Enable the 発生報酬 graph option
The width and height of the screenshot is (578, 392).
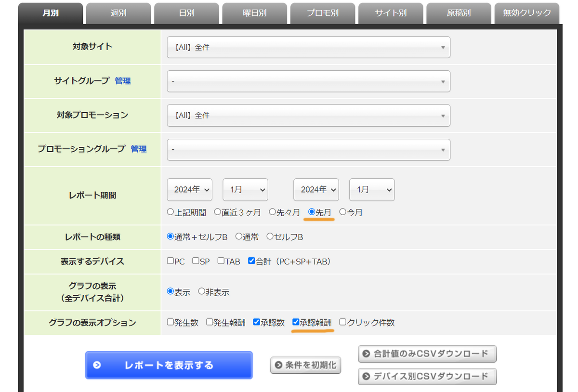pos(209,322)
